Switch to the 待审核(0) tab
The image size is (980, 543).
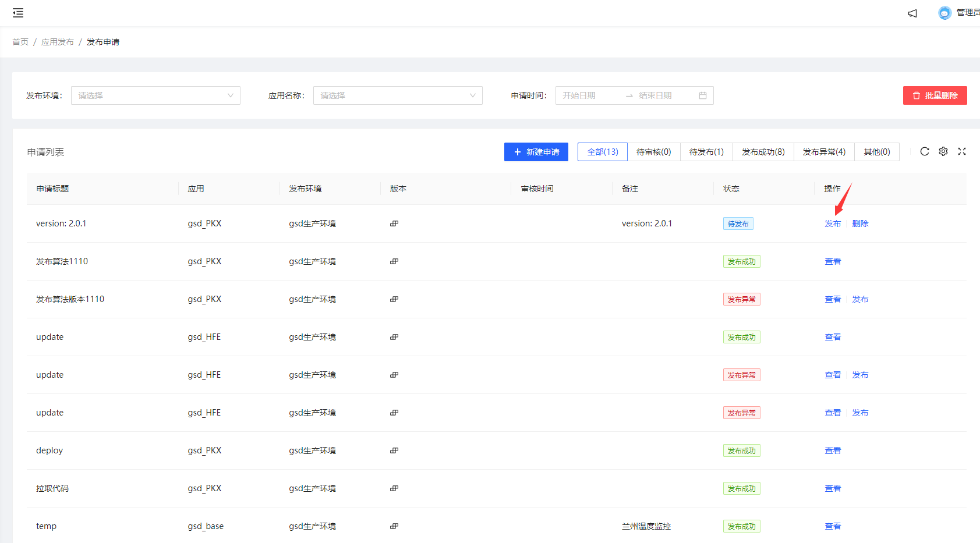click(x=654, y=152)
